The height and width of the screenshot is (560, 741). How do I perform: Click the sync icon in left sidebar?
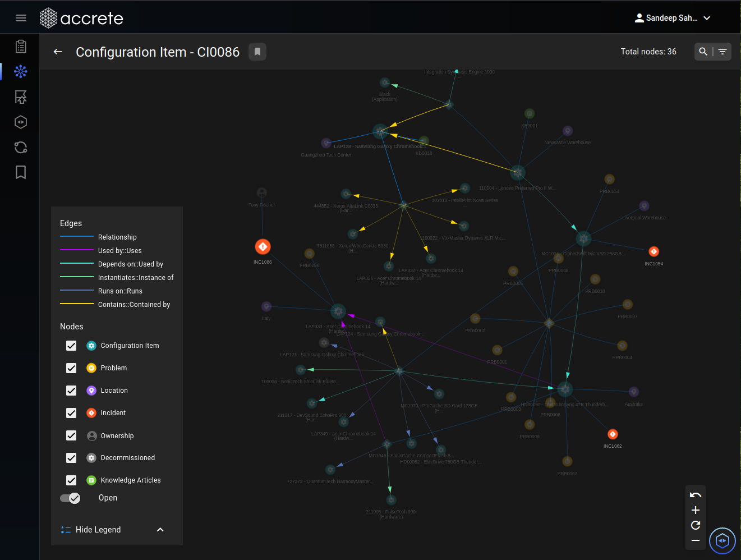21,147
